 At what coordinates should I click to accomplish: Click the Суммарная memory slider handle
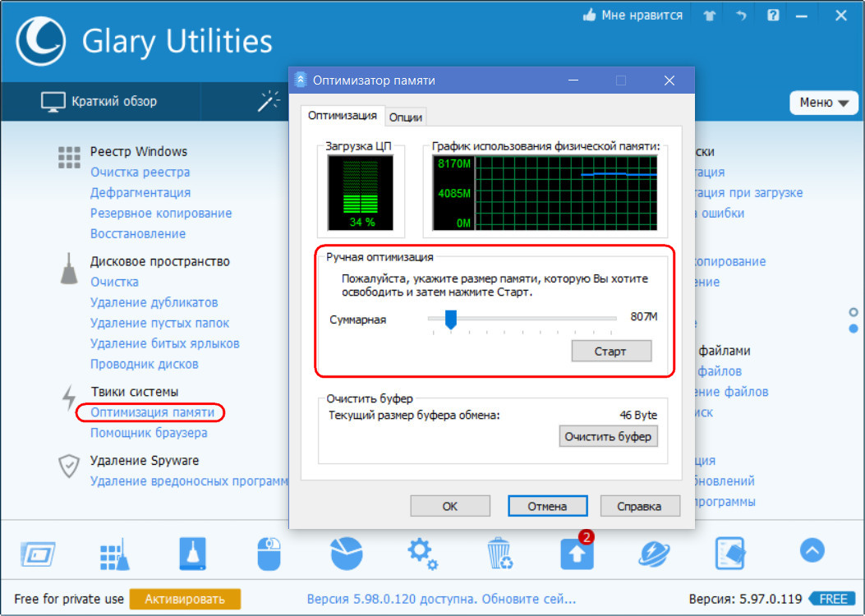tap(451, 319)
